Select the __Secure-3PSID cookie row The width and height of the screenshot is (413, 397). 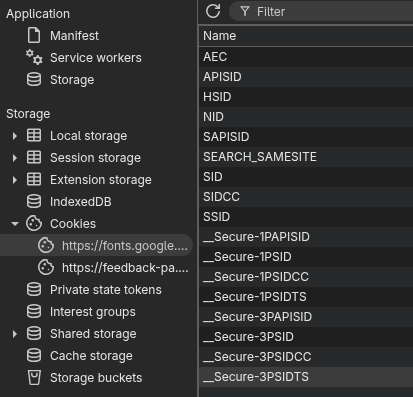(x=306, y=337)
